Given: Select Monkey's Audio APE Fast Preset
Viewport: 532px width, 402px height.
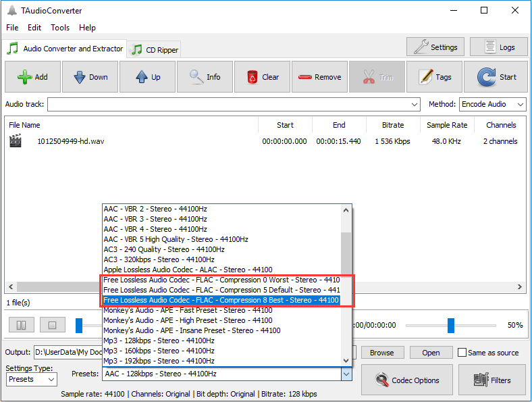Looking at the screenshot, I should click(221, 310).
